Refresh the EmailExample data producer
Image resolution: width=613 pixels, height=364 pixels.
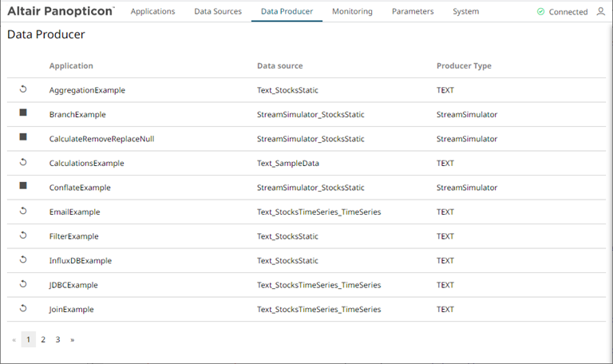click(23, 211)
